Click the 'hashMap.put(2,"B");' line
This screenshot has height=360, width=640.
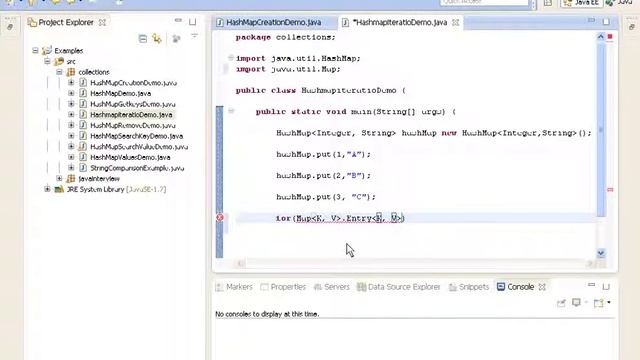pyautogui.click(x=323, y=176)
